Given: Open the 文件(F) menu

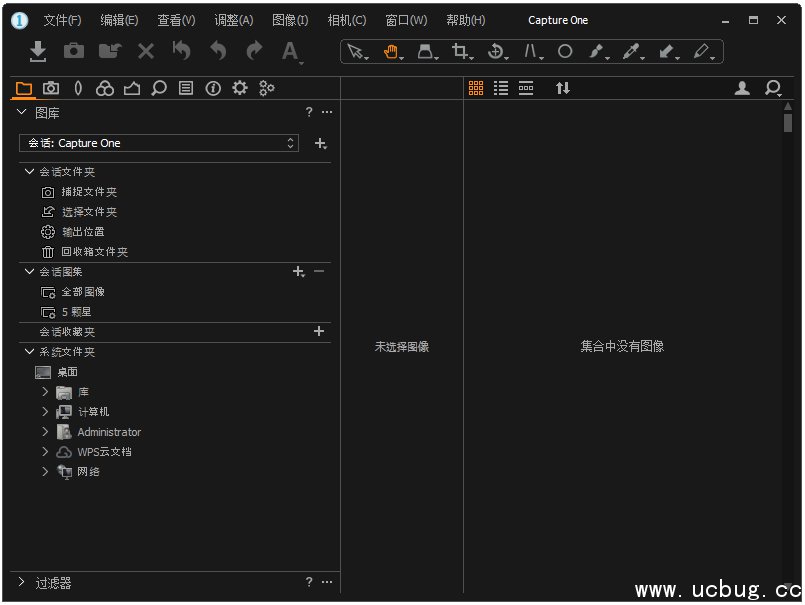Looking at the screenshot, I should 62,20.
